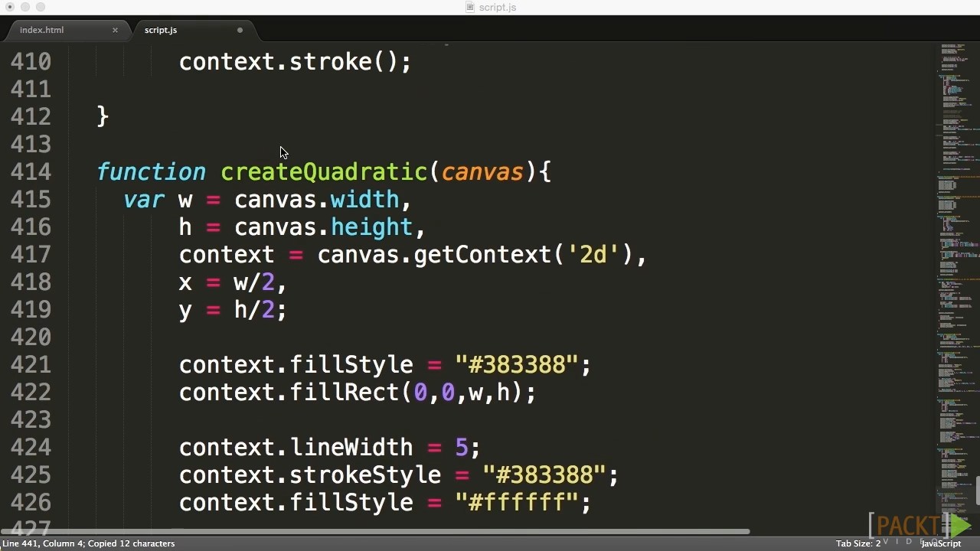
Task: Click h/2 on line 419
Action: 254,309
